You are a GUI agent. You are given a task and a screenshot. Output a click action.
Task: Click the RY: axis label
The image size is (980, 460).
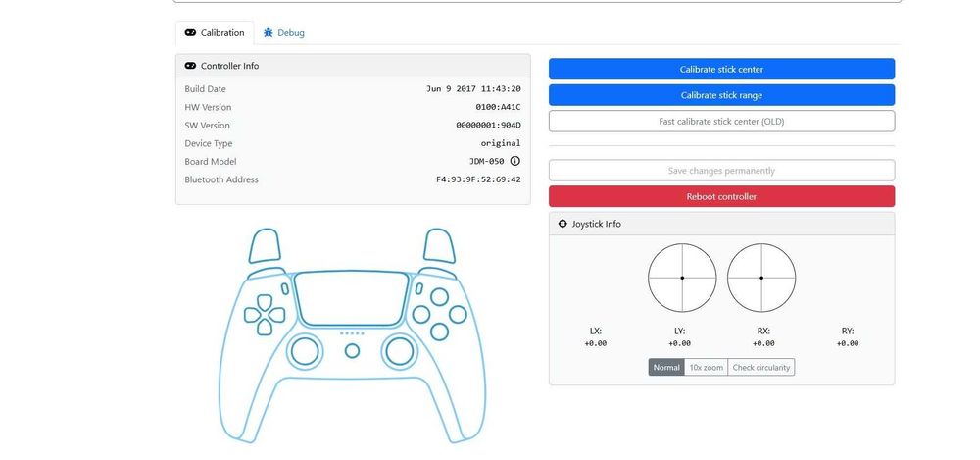click(x=848, y=332)
